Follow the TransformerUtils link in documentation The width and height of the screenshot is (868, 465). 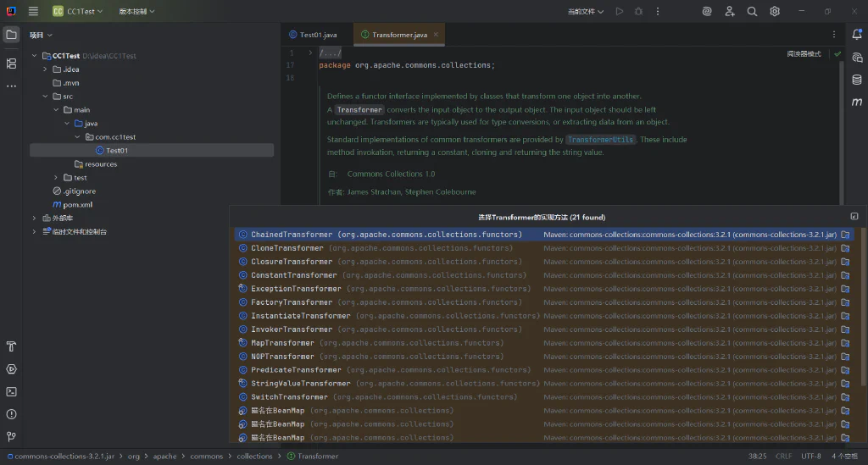click(x=601, y=140)
